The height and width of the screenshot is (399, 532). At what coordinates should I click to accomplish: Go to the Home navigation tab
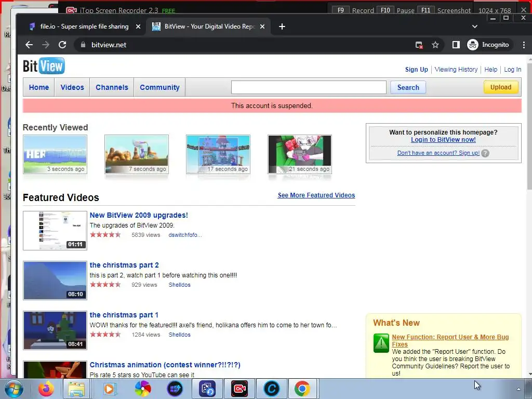coord(38,87)
